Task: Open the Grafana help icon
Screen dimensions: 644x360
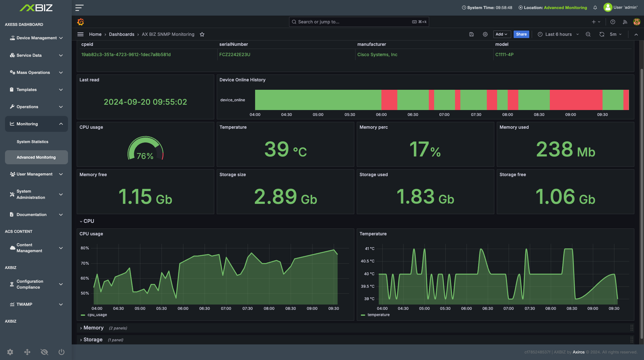Action: click(x=613, y=22)
